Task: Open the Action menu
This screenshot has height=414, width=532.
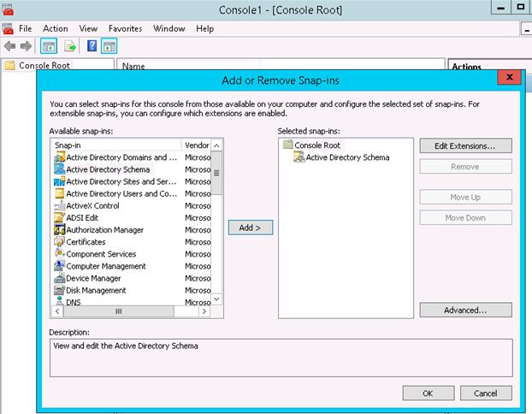Action: pyautogui.click(x=56, y=28)
